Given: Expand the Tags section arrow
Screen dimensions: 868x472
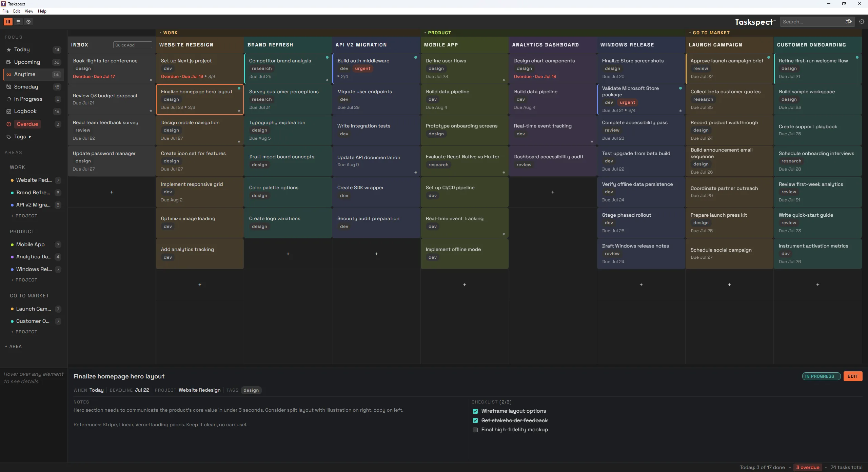Looking at the screenshot, I should click(x=30, y=137).
